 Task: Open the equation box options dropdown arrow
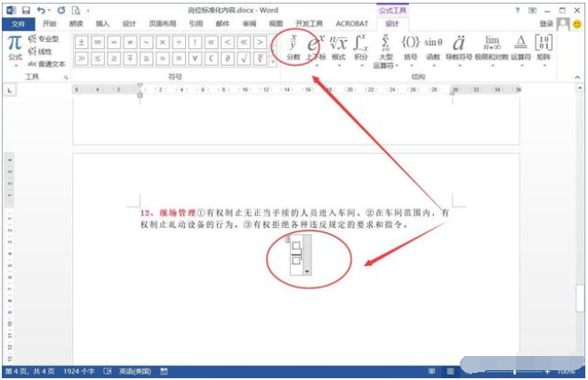(306, 268)
